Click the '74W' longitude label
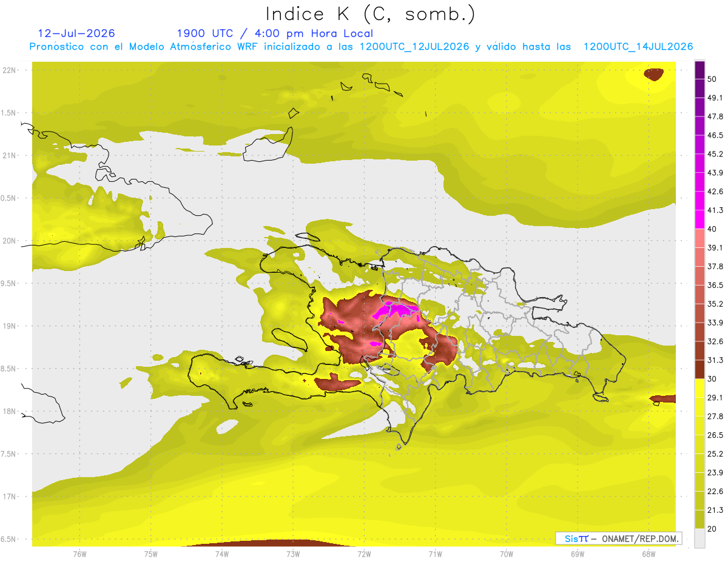Viewport: 728px width, 562px height. tap(221, 554)
